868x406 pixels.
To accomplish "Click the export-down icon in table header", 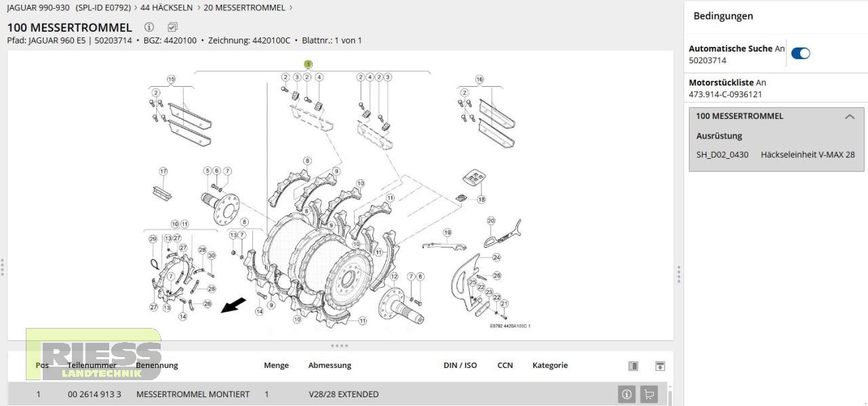I will (x=660, y=366).
